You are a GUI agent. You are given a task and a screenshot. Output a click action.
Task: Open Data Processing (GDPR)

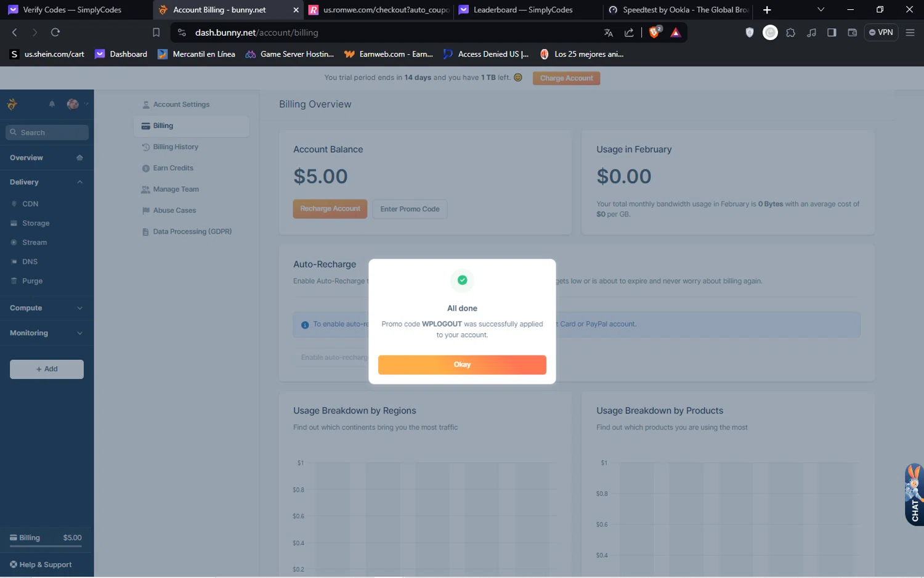click(192, 232)
